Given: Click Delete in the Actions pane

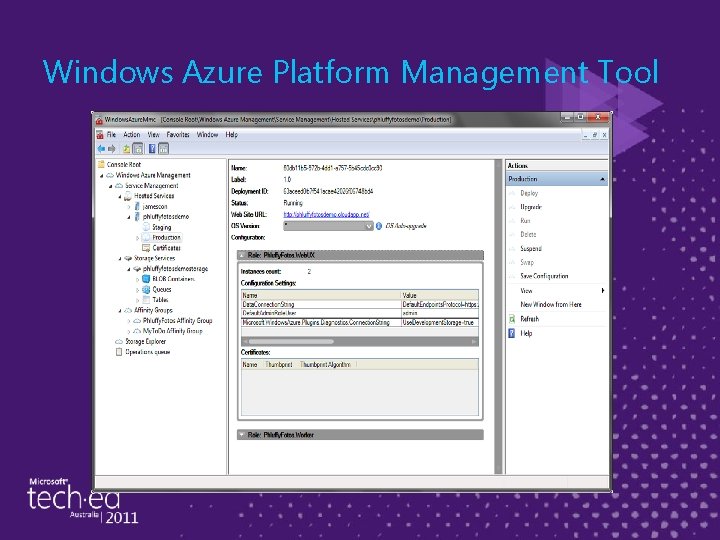Looking at the screenshot, I should [x=528, y=235].
